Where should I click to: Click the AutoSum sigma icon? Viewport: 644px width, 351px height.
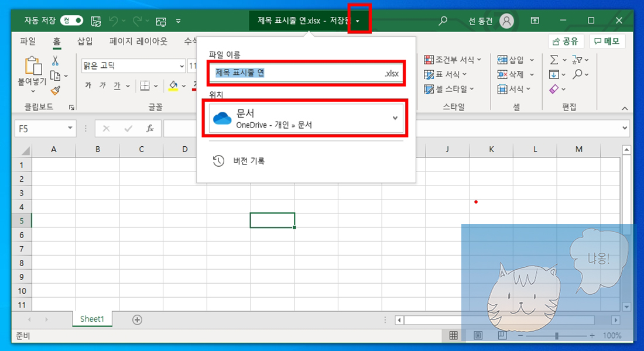point(554,60)
